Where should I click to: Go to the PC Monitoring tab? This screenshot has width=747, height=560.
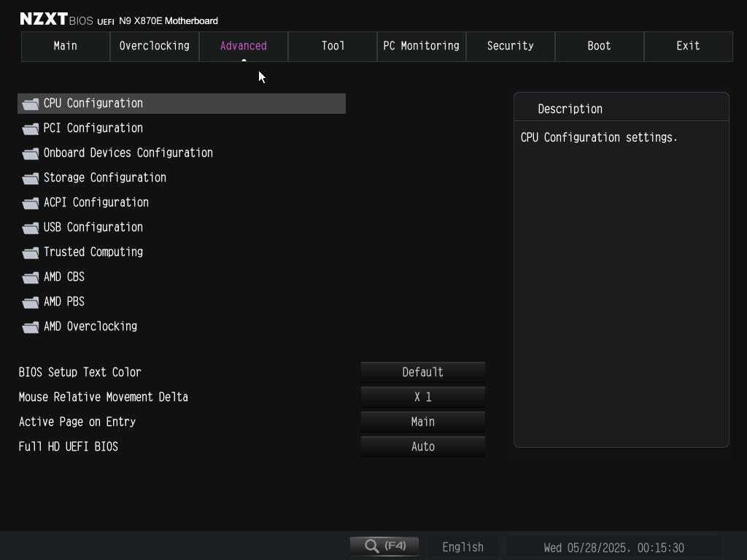tap(421, 46)
